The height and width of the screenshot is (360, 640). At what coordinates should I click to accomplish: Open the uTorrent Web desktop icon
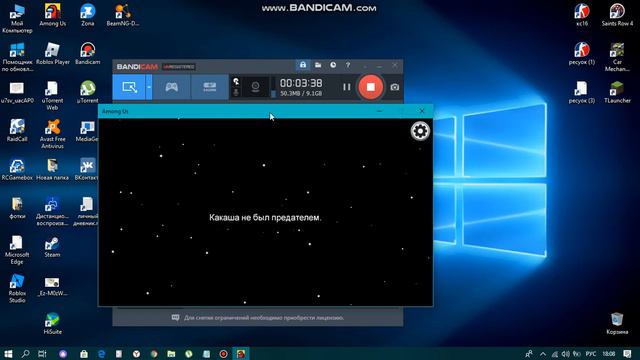[x=52, y=96]
